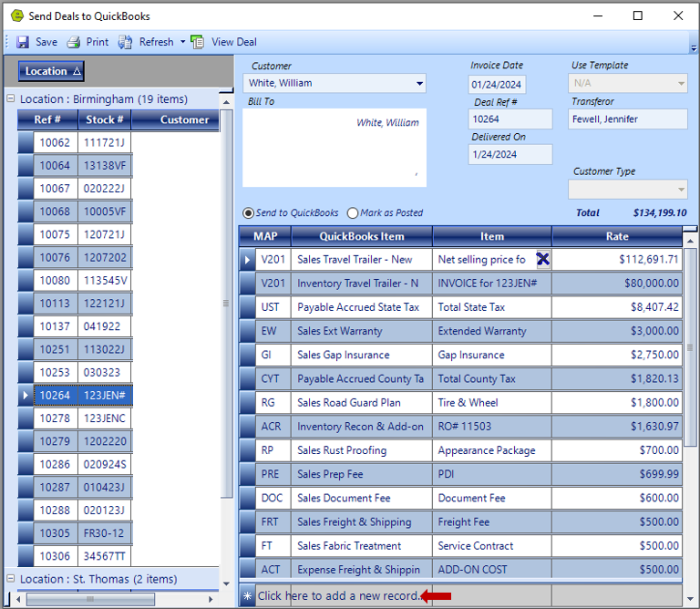This screenshot has height=609, width=700.
Task: Click the GI map code cell
Action: [273, 355]
